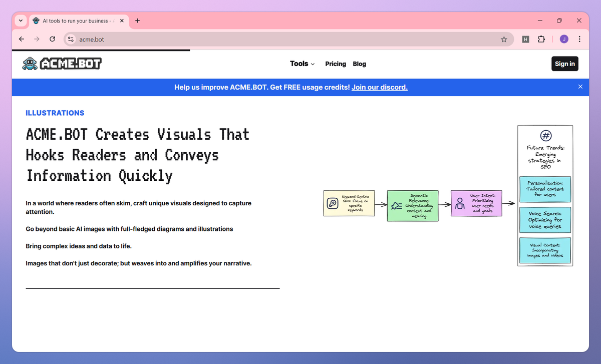The image size is (601, 364).
Task: Open the Extensions puzzle icon
Action: tap(541, 39)
